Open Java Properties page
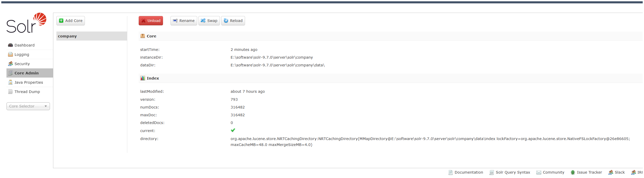 [28, 82]
